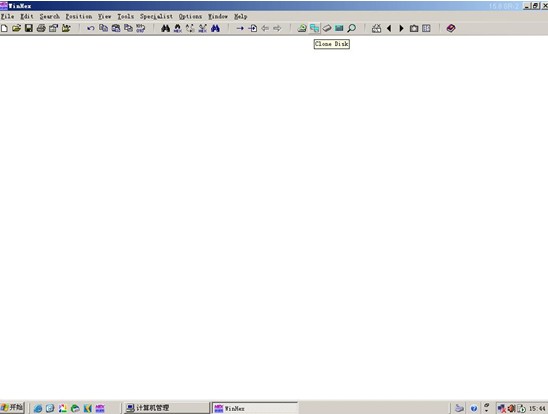
Task: Create a new file with New icon
Action: point(4,28)
